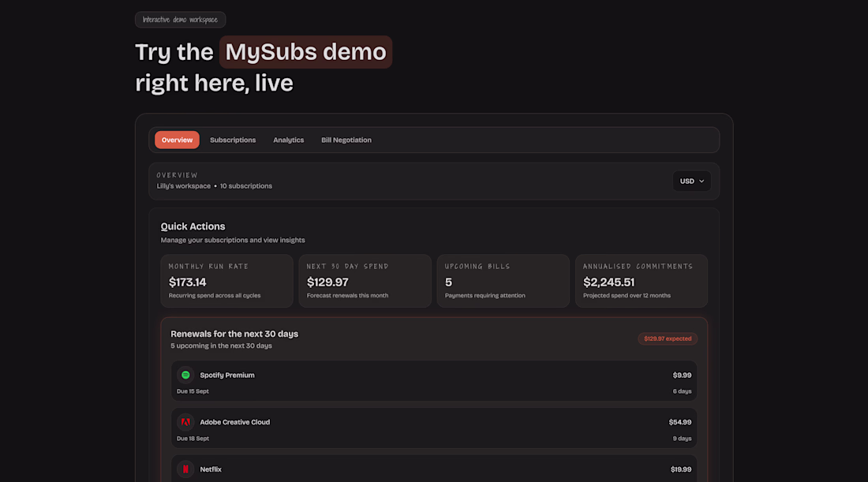Click the $129.97 expected badge

coord(668,338)
